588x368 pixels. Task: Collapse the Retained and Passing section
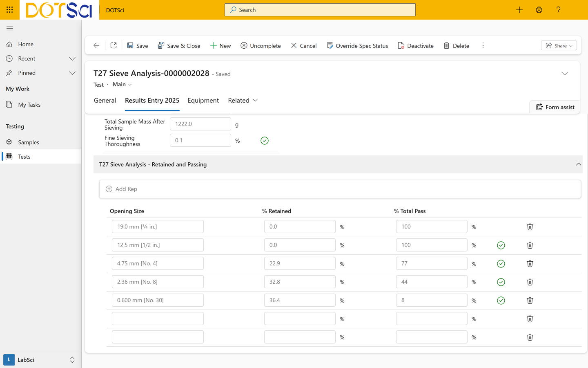(578, 164)
